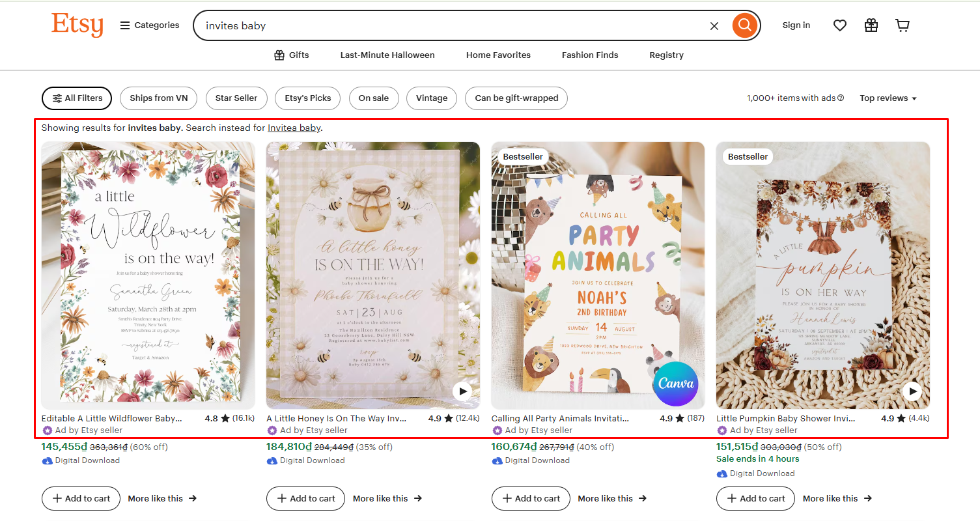
Task: Expand the Top reviews sort dropdown
Action: 888,98
